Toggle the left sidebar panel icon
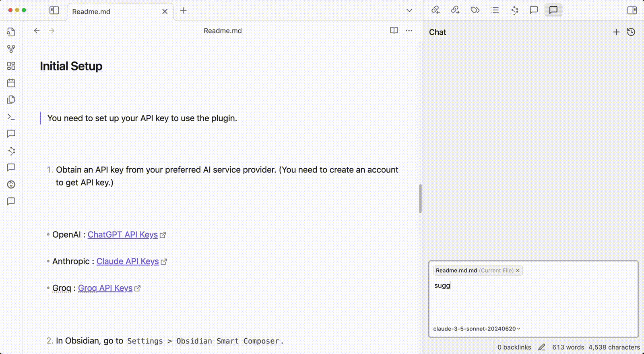This screenshot has width=644, height=354. (54, 10)
